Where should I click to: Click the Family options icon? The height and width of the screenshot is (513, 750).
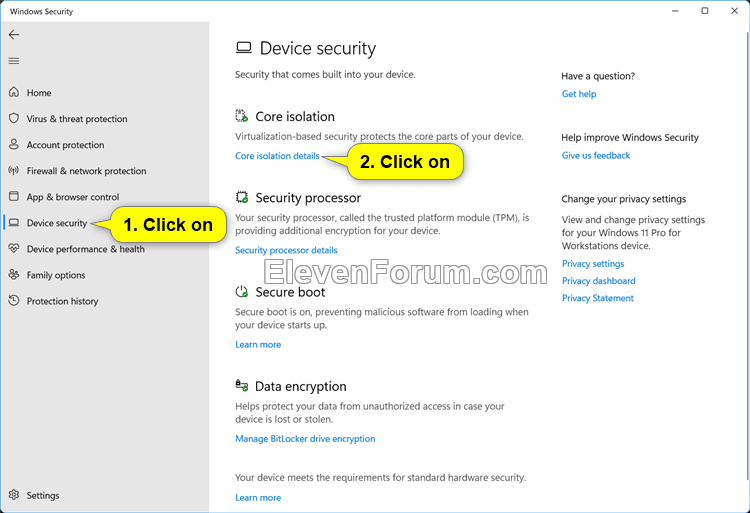pos(14,275)
